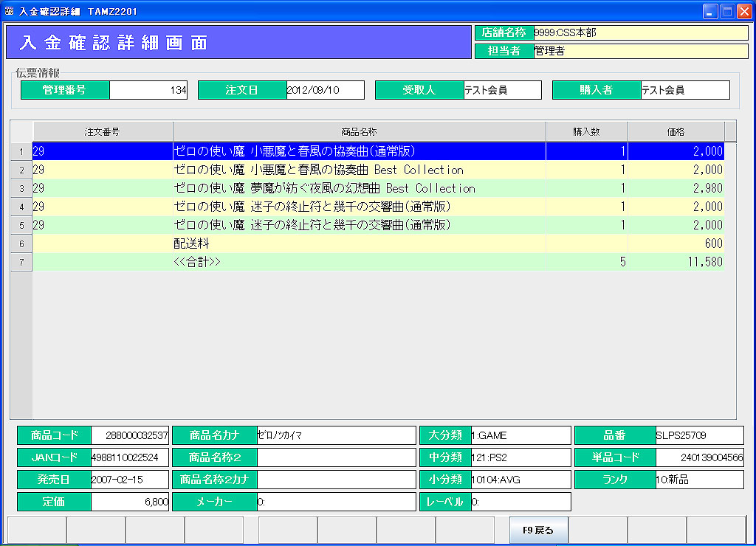Click the 注文日 date field
Viewport: 756px width, 546px height.
(x=325, y=90)
